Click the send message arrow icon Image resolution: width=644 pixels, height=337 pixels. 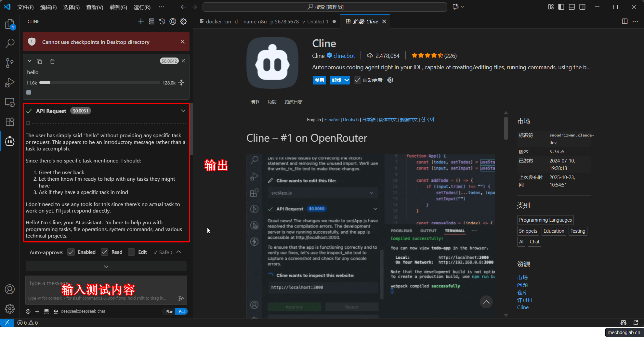pyautogui.click(x=181, y=298)
